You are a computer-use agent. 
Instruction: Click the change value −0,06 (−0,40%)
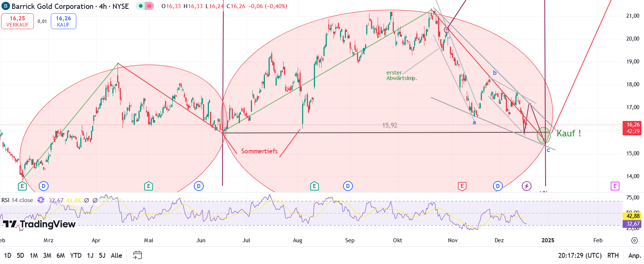[x=268, y=6]
